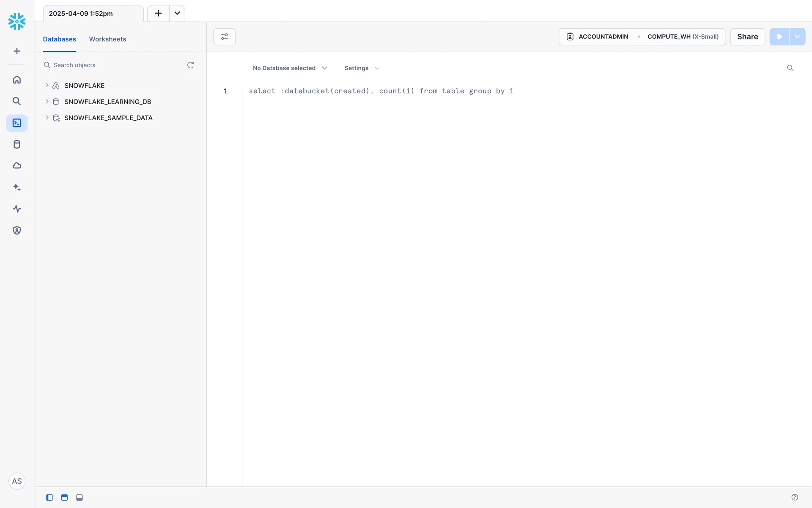The image size is (812, 508).
Task: Open the Data Products cloud icon
Action: [x=17, y=166]
